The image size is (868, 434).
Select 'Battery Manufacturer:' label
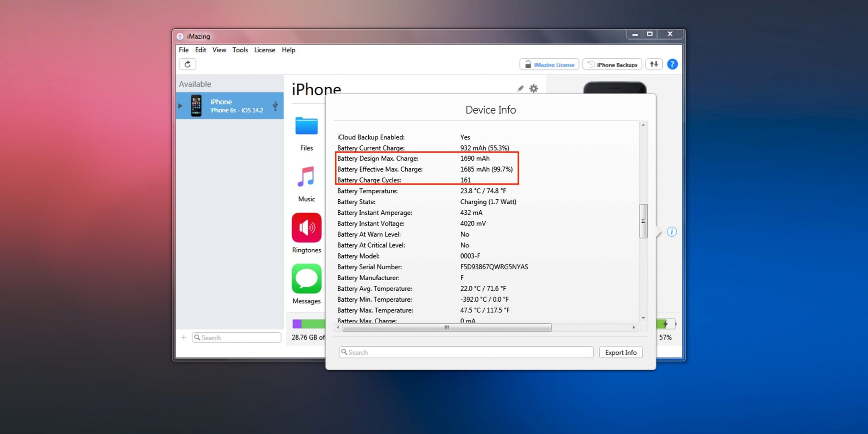(x=368, y=278)
